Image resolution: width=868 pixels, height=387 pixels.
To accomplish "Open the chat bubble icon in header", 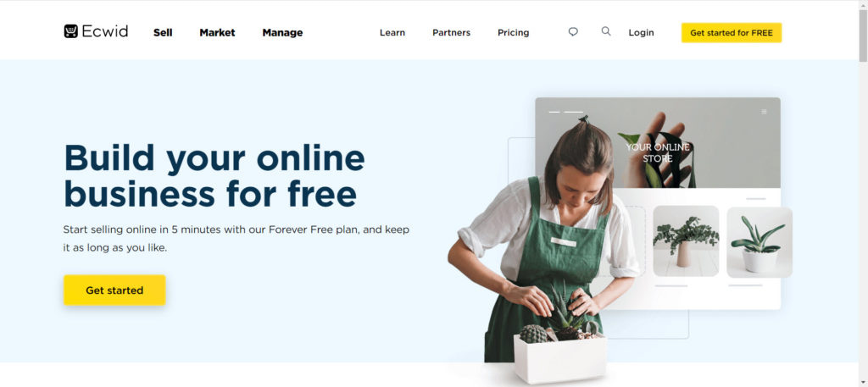I will pyautogui.click(x=573, y=31).
